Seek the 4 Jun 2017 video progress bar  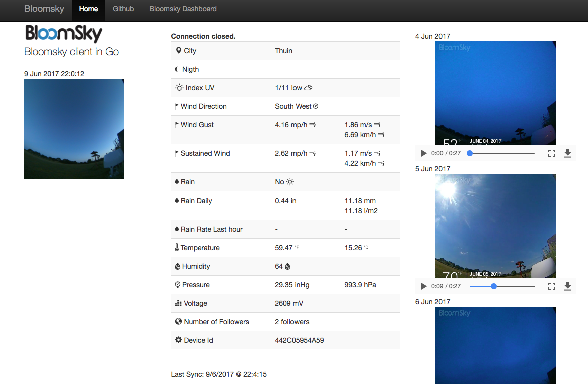point(502,153)
